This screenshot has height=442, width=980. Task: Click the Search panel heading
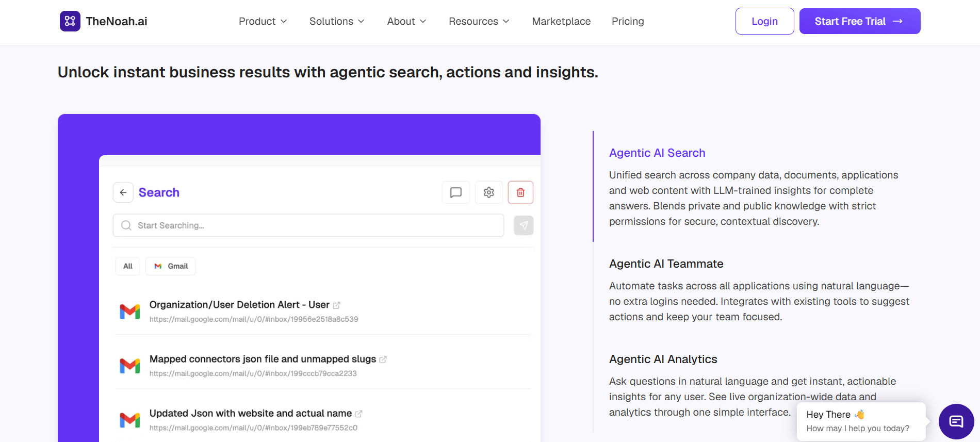click(x=159, y=192)
